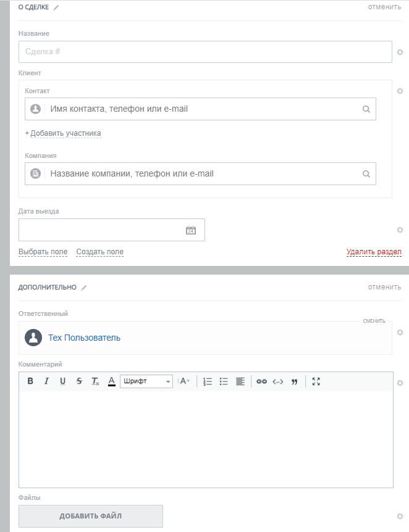Insert a hyperlink in comment
Image resolution: width=409 pixels, height=532 pixels.
[x=261, y=381]
